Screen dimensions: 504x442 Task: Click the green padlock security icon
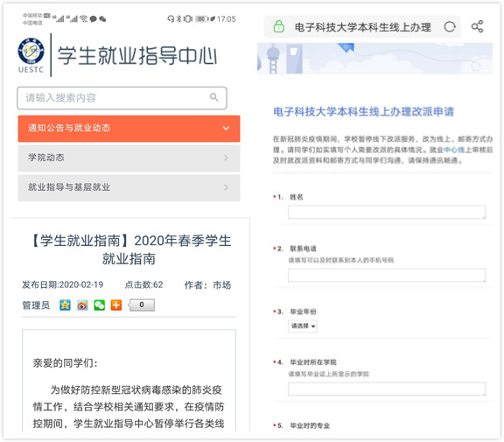tap(278, 26)
